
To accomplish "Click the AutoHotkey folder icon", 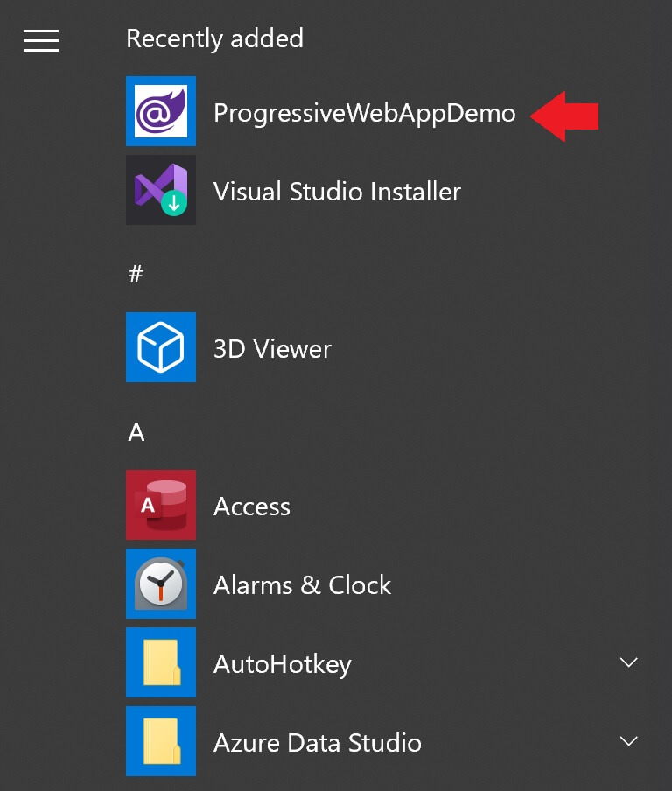I will click(161, 662).
